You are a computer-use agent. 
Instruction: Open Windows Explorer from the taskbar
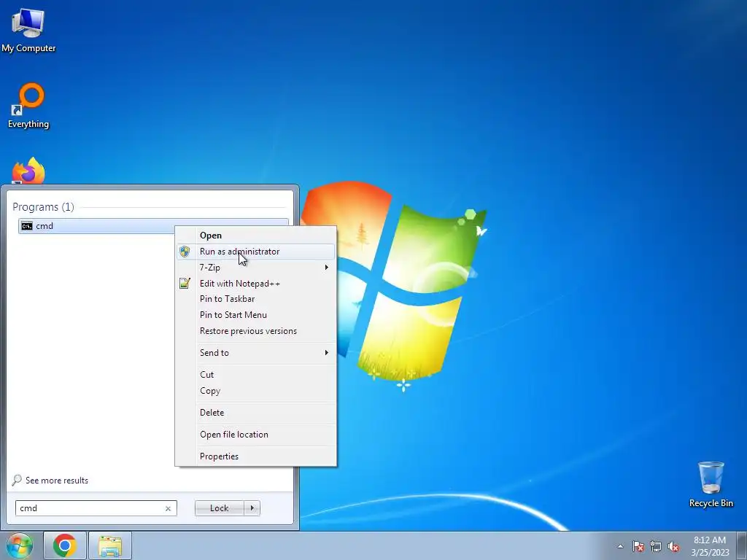pyautogui.click(x=110, y=545)
